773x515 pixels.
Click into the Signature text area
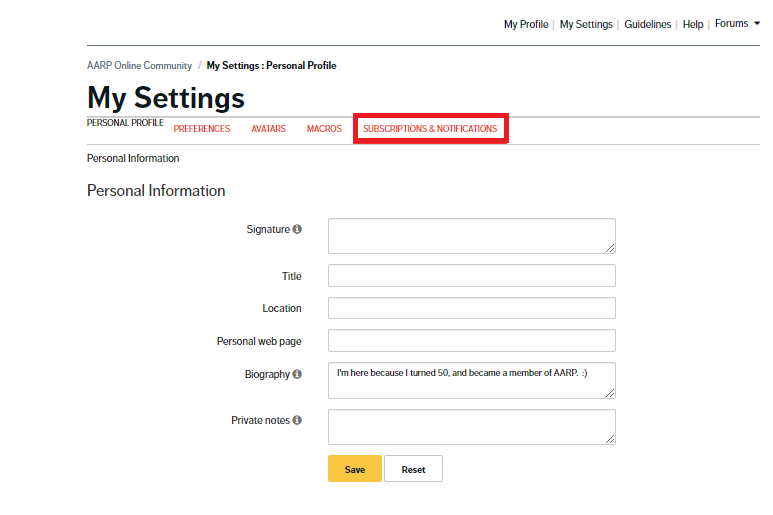[x=471, y=236]
